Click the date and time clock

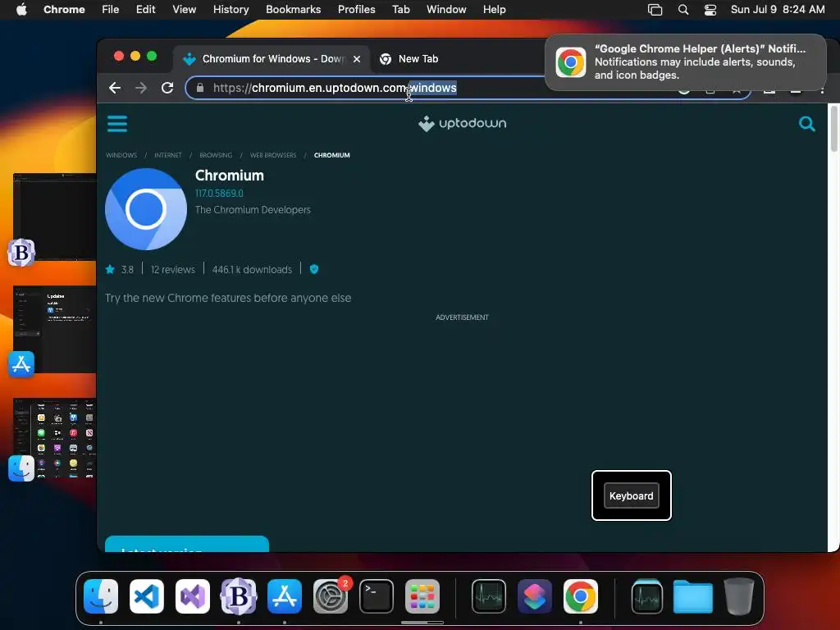(778, 10)
